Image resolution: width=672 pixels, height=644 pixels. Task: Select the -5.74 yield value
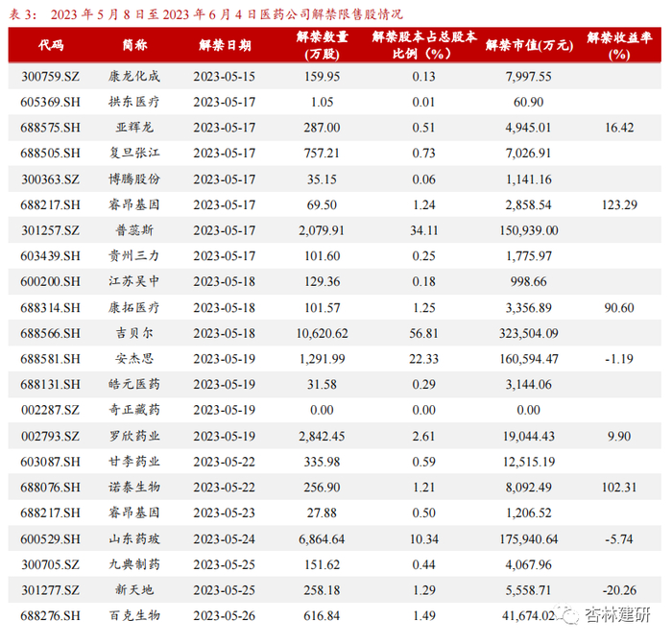click(619, 539)
